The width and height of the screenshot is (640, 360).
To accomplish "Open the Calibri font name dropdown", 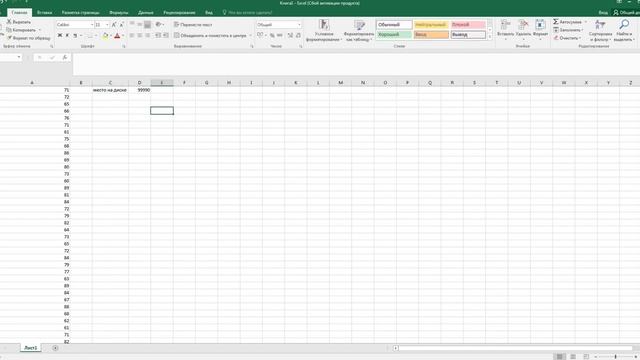I will coord(92,25).
